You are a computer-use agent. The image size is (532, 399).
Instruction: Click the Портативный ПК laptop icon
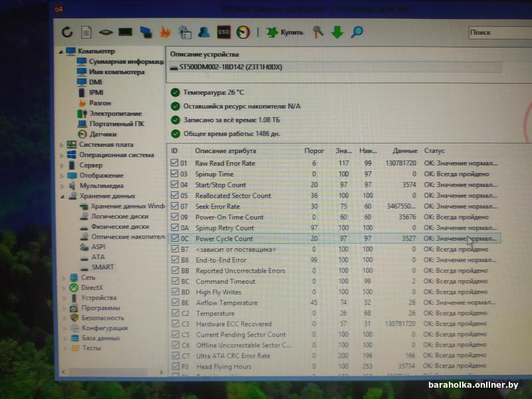coord(82,124)
